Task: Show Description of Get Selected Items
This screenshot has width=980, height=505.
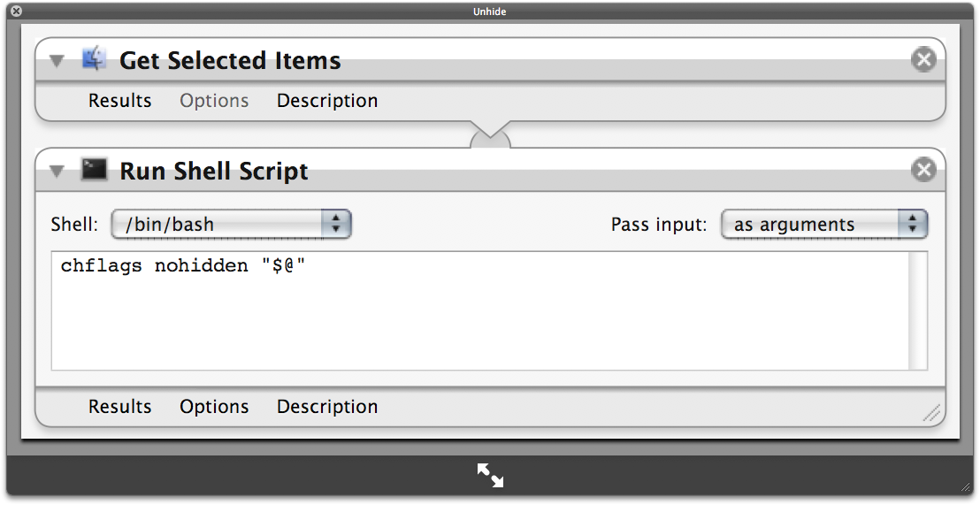Action: click(x=327, y=101)
